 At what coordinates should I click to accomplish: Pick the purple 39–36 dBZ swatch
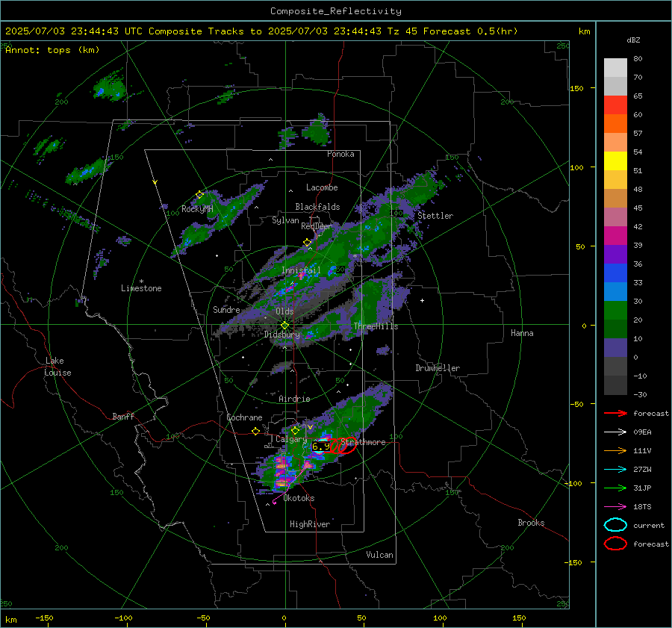pyautogui.click(x=615, y=255)
